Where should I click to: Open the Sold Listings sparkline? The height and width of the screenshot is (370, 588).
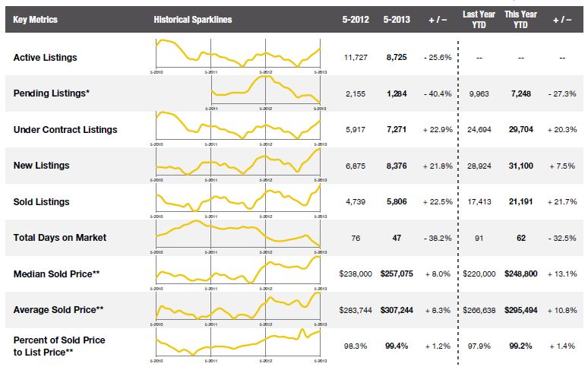pyautogui.click(x=238, y=198)
